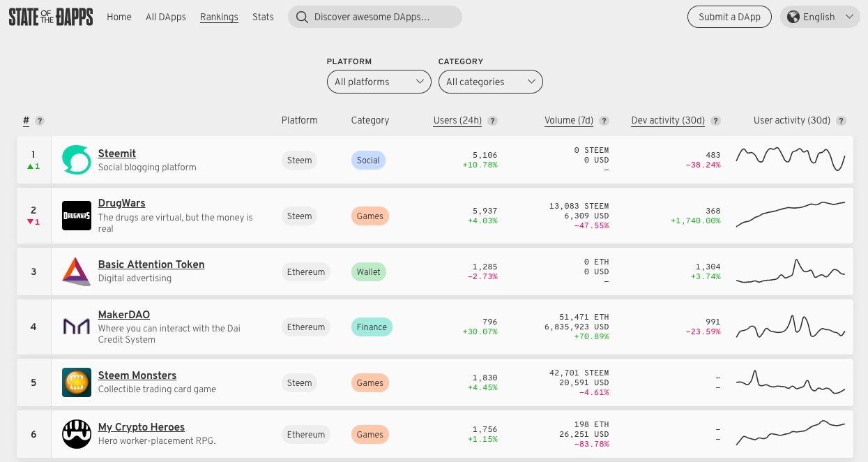The image size is (868, 462).
Task: Open the English language selector
Action: [x=820, y=17]
